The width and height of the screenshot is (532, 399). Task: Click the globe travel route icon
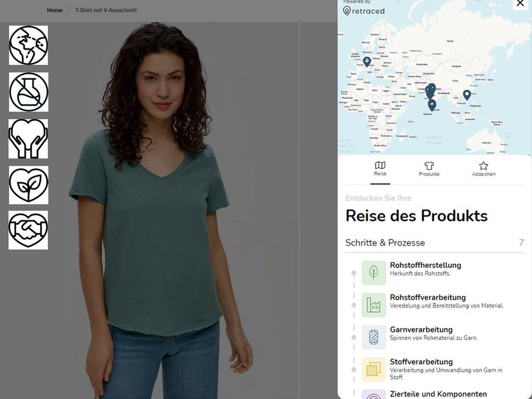pos(28,45)
